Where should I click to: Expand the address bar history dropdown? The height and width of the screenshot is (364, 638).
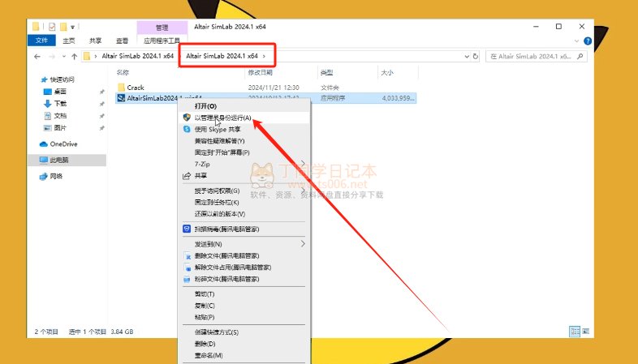[467, 57]
